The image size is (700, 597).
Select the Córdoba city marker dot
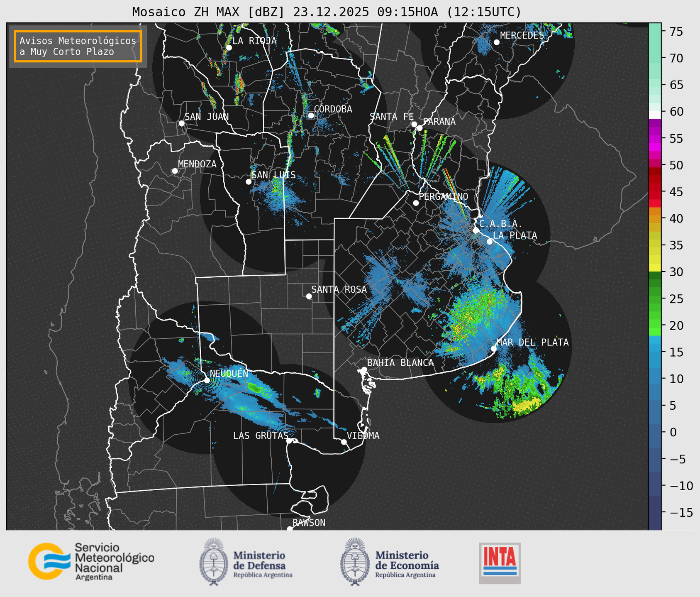tap(311, 115)
